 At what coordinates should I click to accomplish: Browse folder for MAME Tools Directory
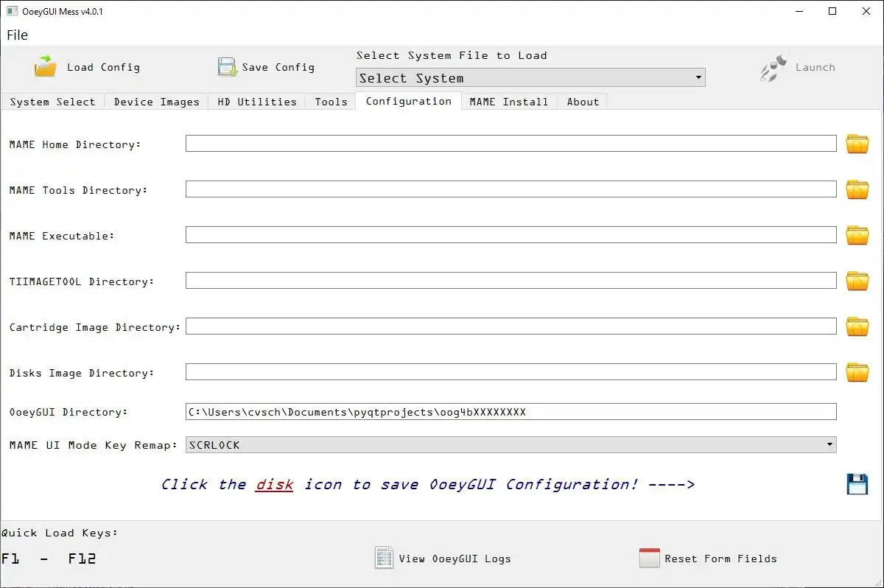857,189
